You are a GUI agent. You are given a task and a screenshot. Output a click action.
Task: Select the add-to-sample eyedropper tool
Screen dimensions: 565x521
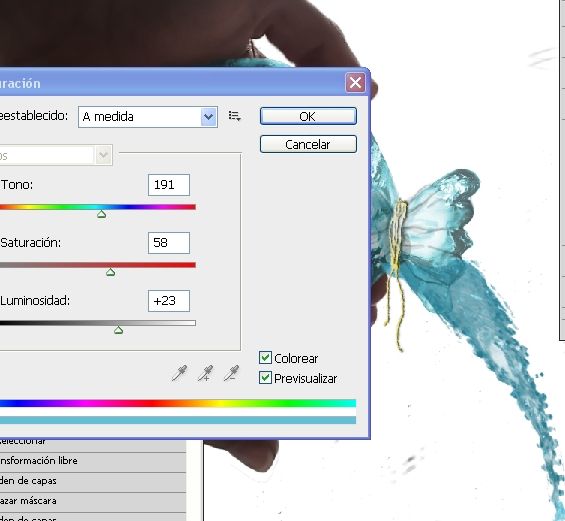click(x=205, y=373)
